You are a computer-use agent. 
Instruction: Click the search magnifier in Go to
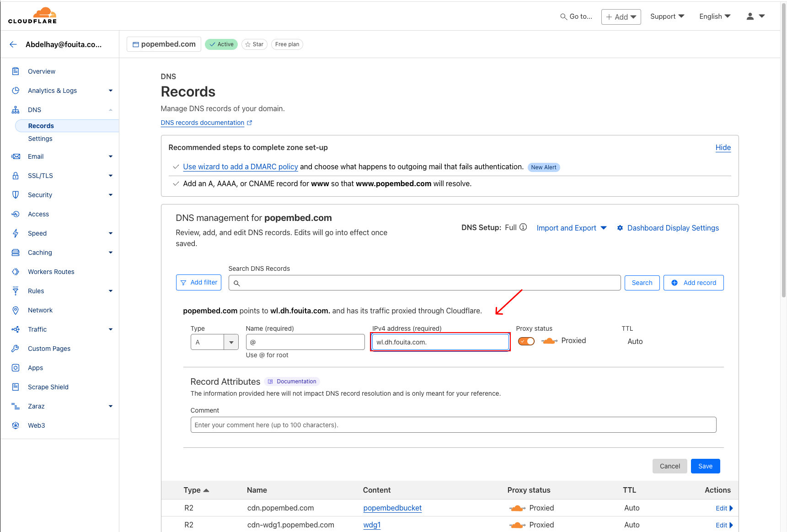[x=563, y=16]
